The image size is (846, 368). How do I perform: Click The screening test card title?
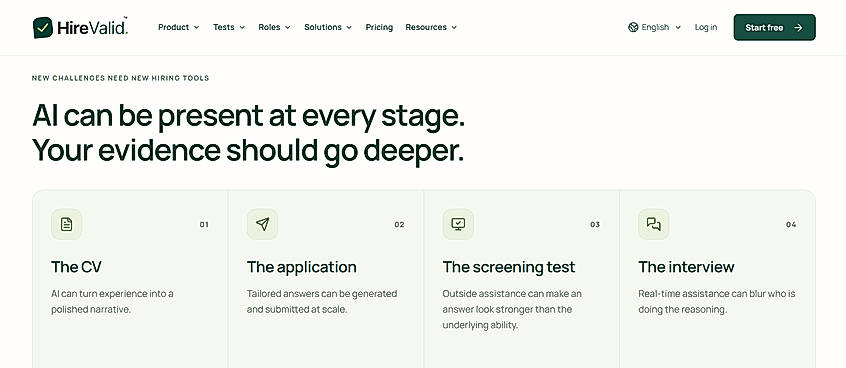pos(509,267)
